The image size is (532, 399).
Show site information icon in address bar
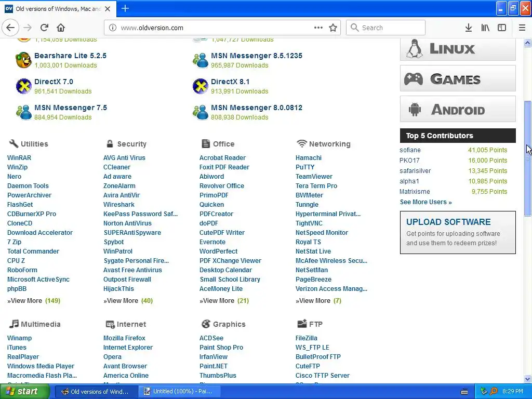[x=113, y=28]
